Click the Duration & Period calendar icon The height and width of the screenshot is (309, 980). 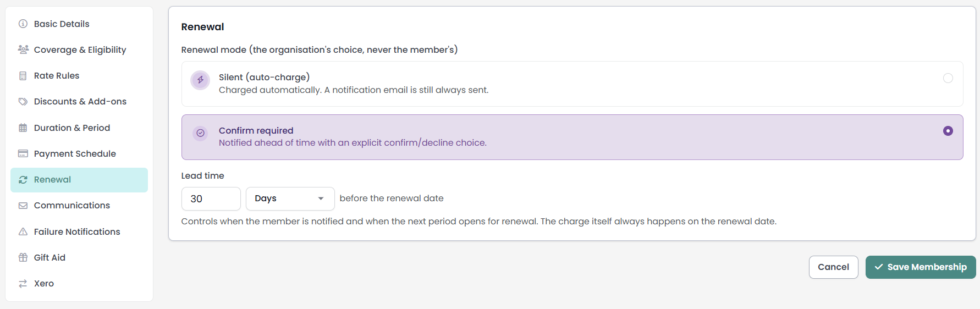click(x=23, y=128)
